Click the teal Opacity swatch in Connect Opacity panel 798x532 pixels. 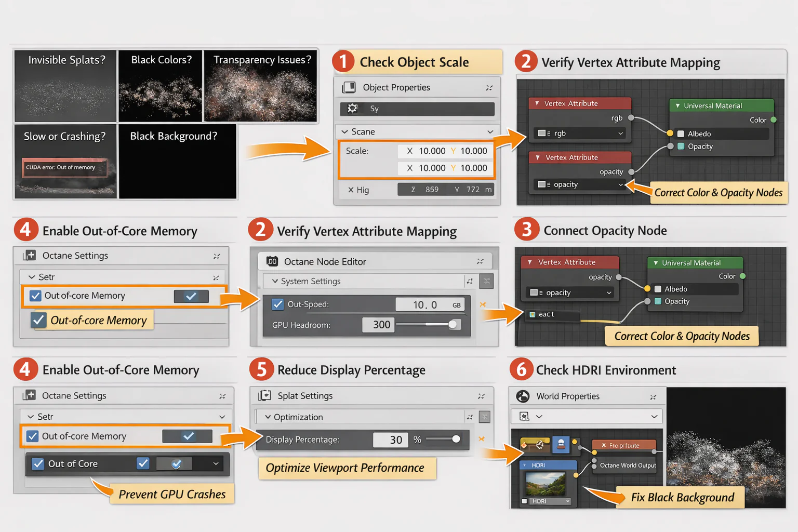pos(658,301)
